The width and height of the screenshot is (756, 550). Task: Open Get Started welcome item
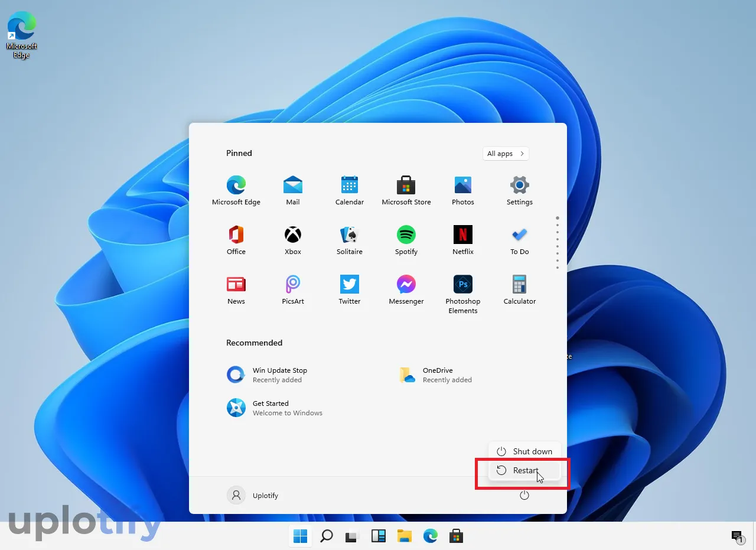click(x=275, y=408)
